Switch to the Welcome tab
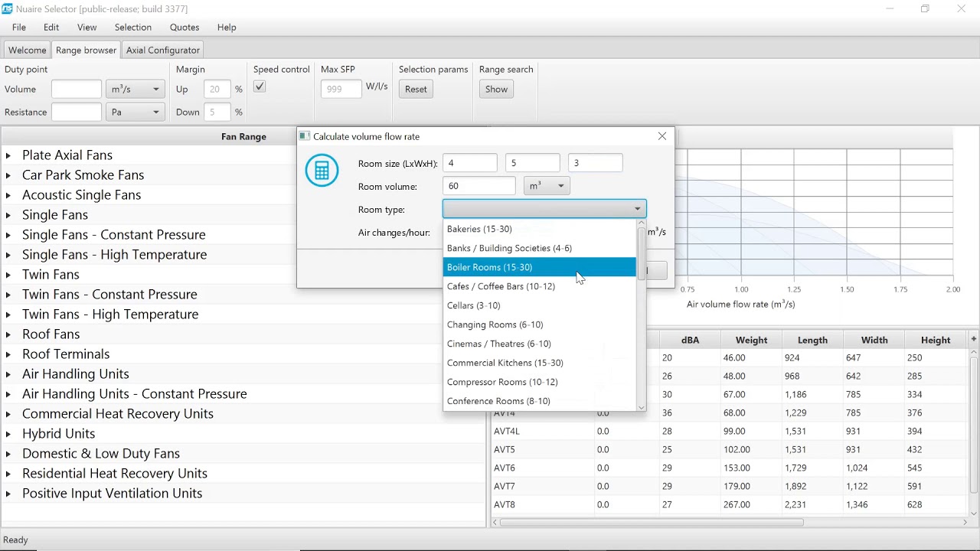 click(27, 50)
